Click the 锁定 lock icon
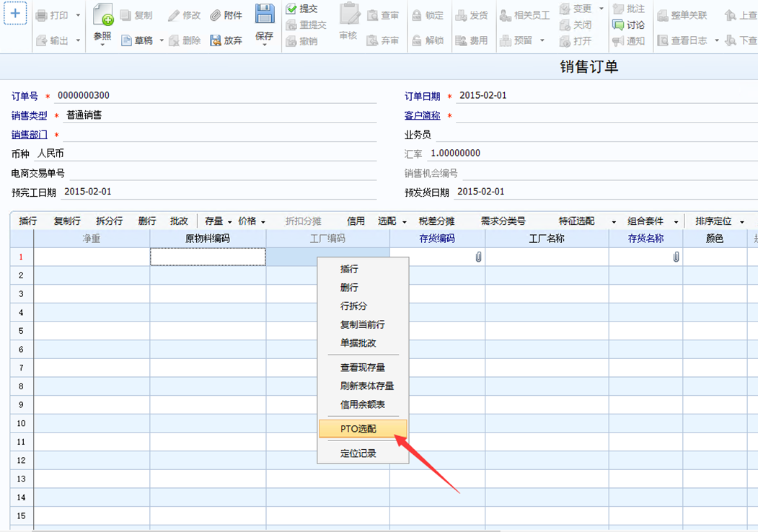This screenshot has height=532, width=758. tap(417, 15)
